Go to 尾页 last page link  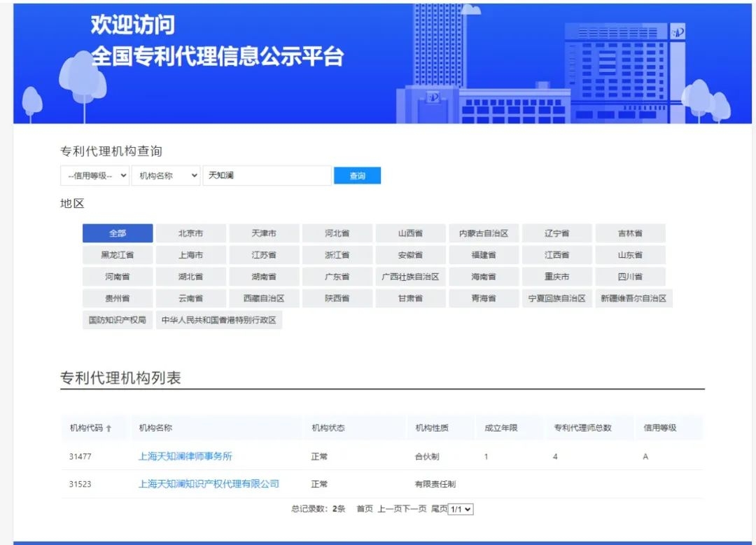439,509
